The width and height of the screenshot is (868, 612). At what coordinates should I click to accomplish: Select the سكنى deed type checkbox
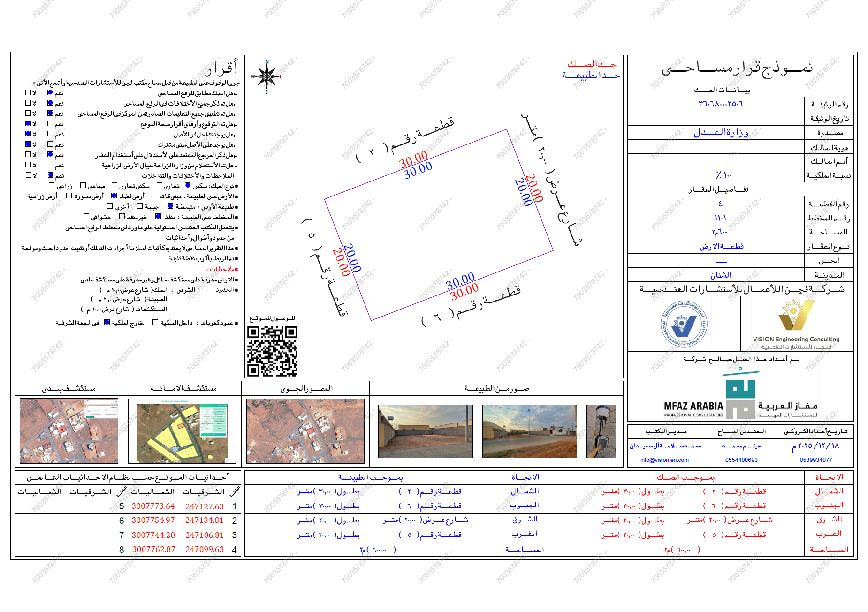click(188, 186)
